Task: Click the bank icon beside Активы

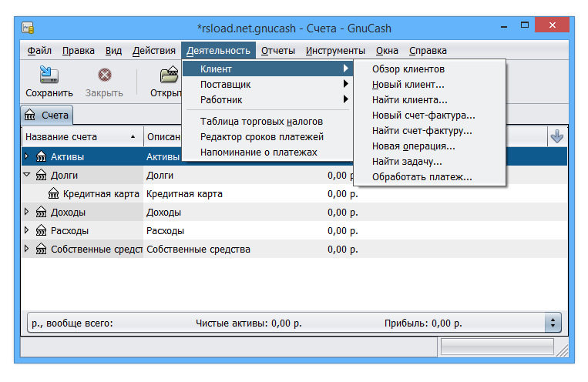Action: (42, 156)
